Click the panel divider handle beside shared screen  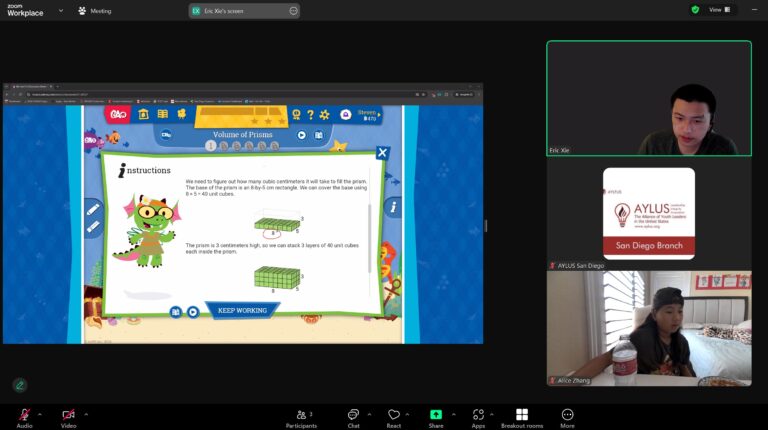pos(486,226)
